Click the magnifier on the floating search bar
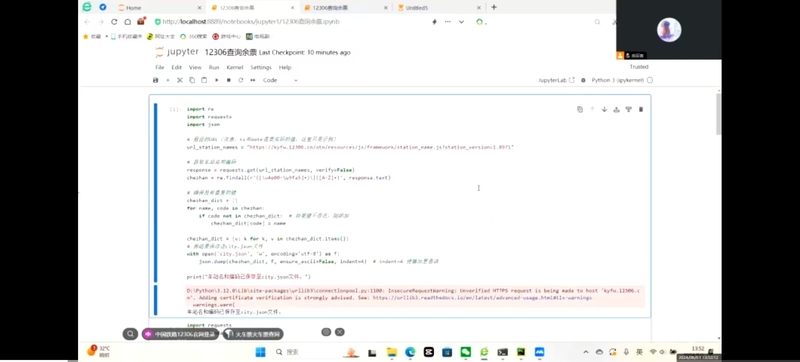 coord(131,334)
